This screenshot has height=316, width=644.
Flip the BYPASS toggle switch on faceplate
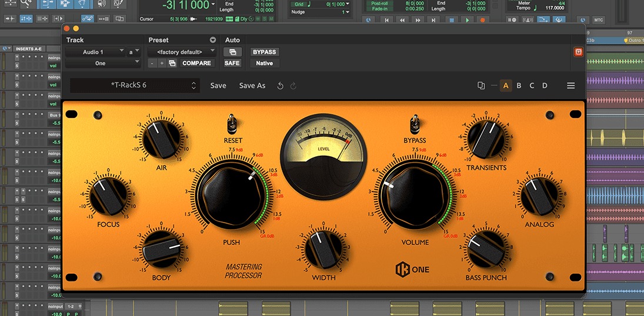415,124
